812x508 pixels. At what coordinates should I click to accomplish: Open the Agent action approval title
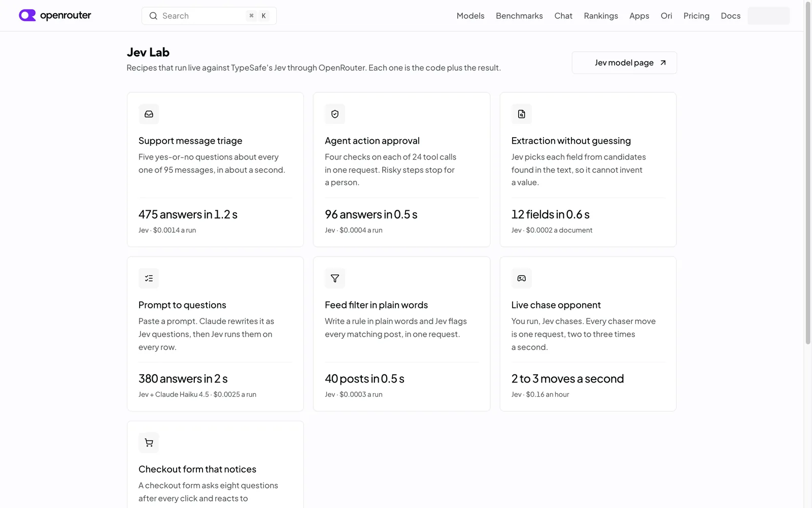tap(372, 141)
